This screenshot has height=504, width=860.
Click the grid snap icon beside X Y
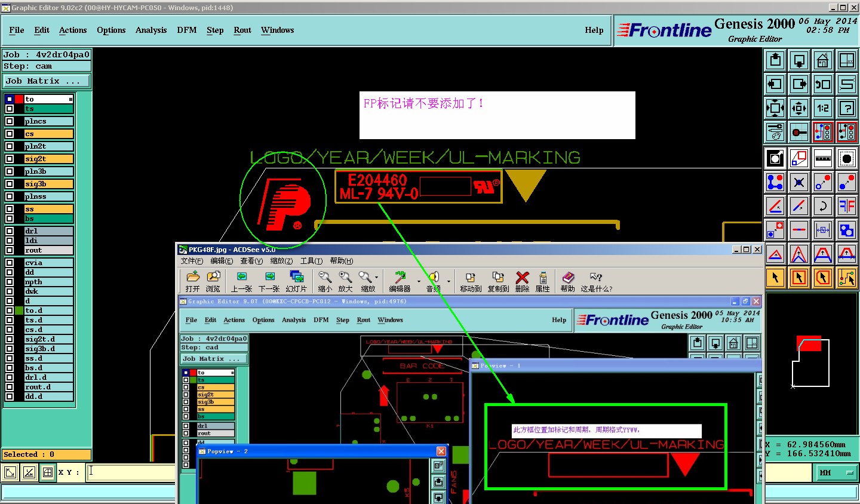48,472
